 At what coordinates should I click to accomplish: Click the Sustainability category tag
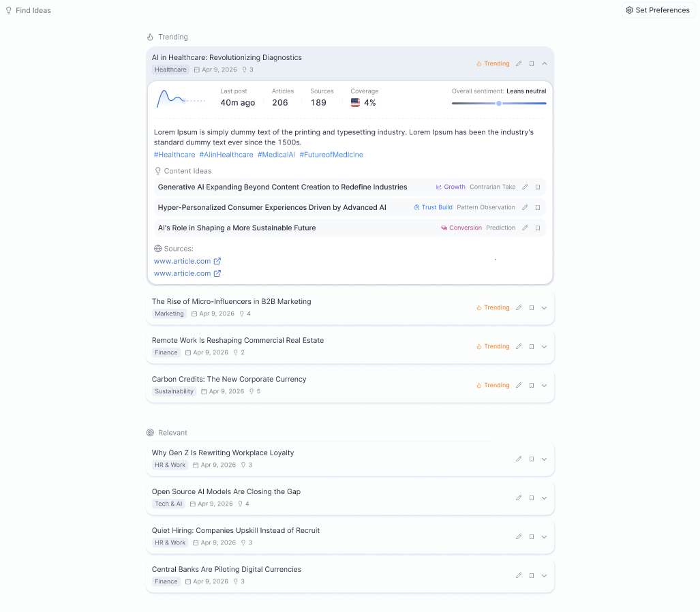point(174,391)
